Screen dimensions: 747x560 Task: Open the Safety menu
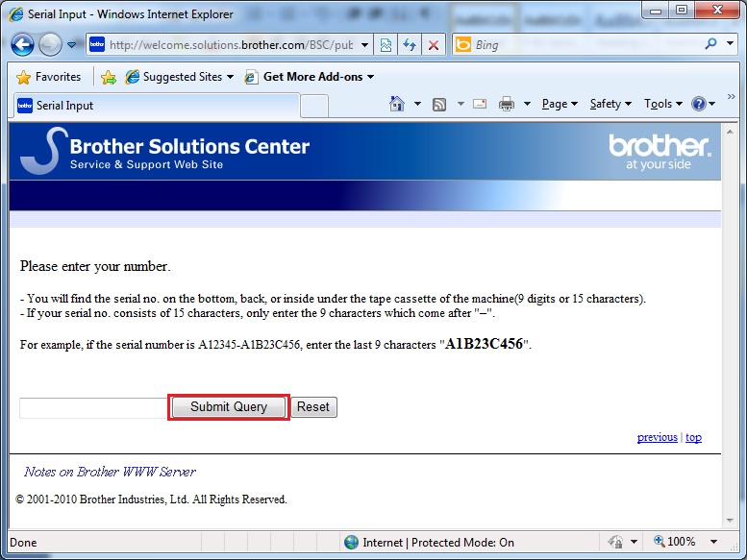(610, 104)
